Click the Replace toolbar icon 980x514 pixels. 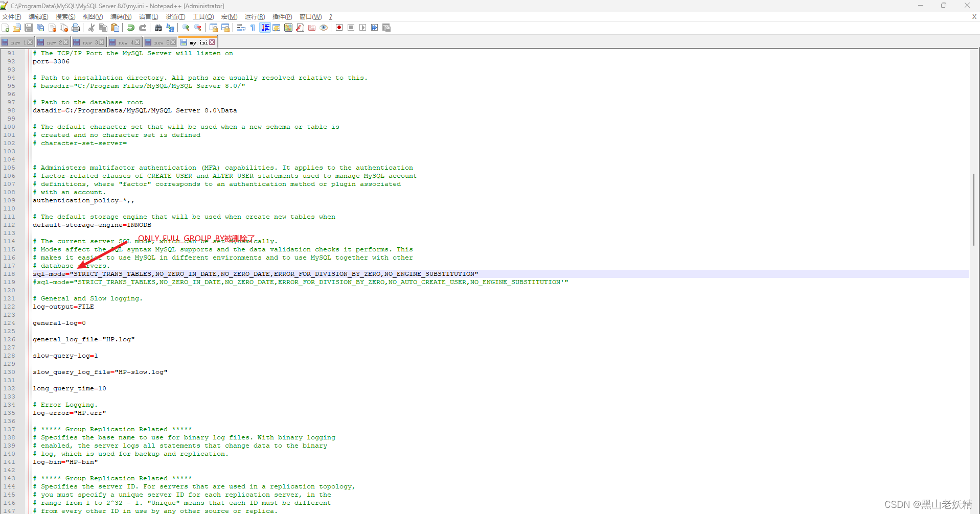(170, 28)
